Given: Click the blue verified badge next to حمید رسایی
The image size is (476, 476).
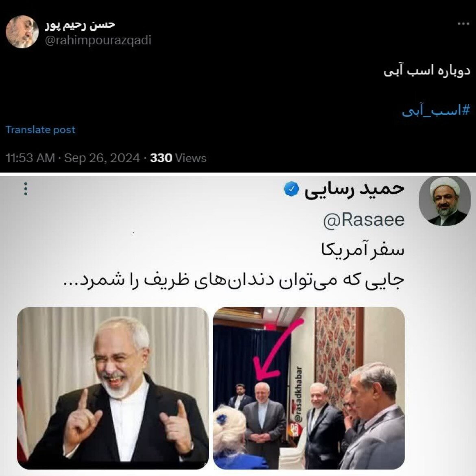Looking at the screenshot, I should click(x=291, y=189).
